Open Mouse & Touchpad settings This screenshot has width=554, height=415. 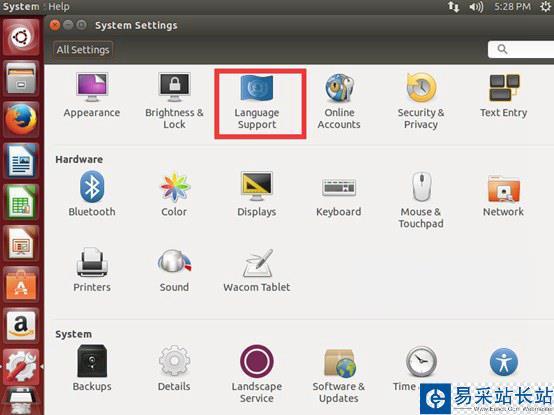click(x=421, y=200)
